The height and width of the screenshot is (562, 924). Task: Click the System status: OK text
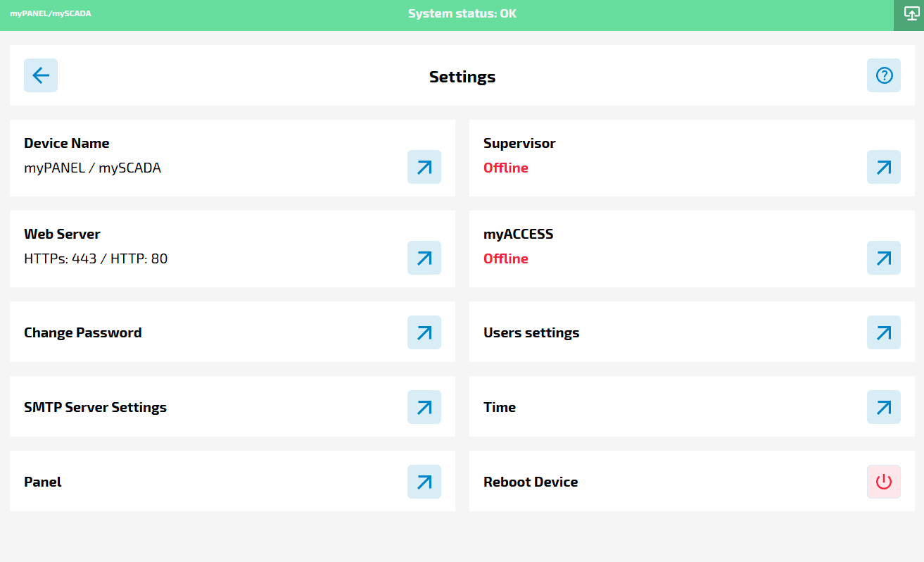pyautogui.click(x=462, y=13)
